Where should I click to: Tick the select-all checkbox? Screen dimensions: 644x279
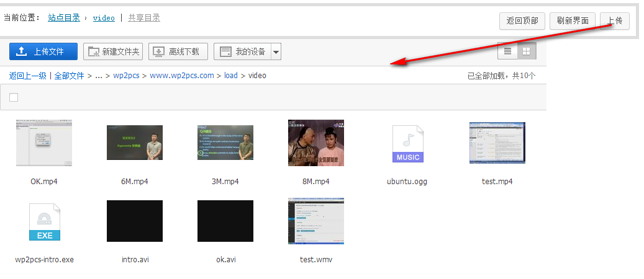pyautogui.click(x=14, y=97)
